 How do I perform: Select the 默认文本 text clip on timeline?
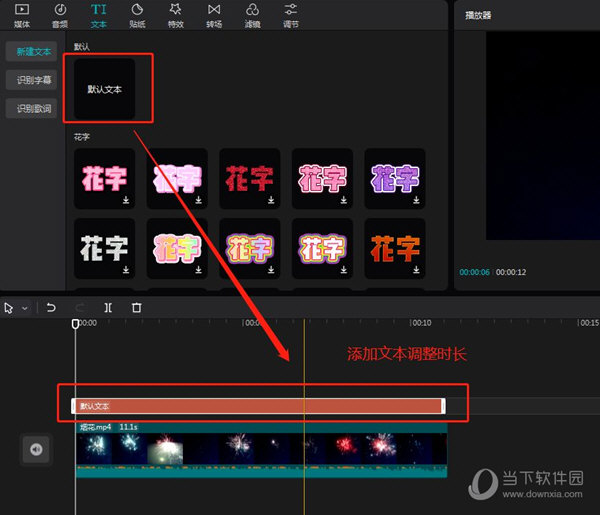pyautogui.click(x=258, y=406)
